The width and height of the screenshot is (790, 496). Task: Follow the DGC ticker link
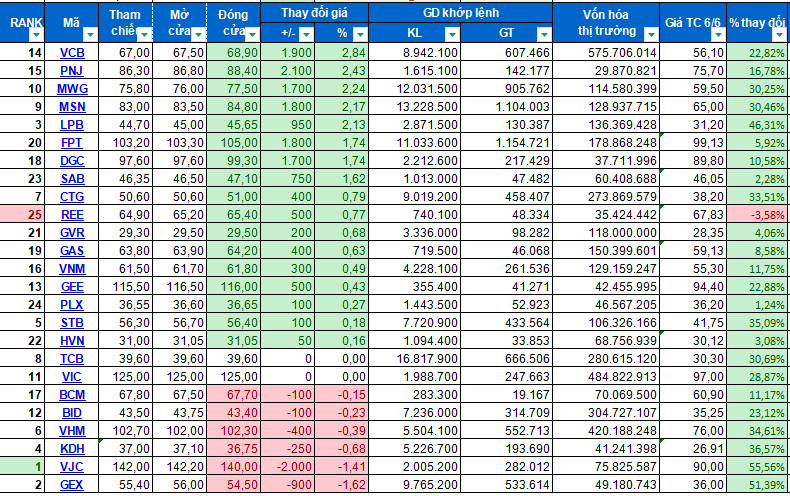point(72,161)
